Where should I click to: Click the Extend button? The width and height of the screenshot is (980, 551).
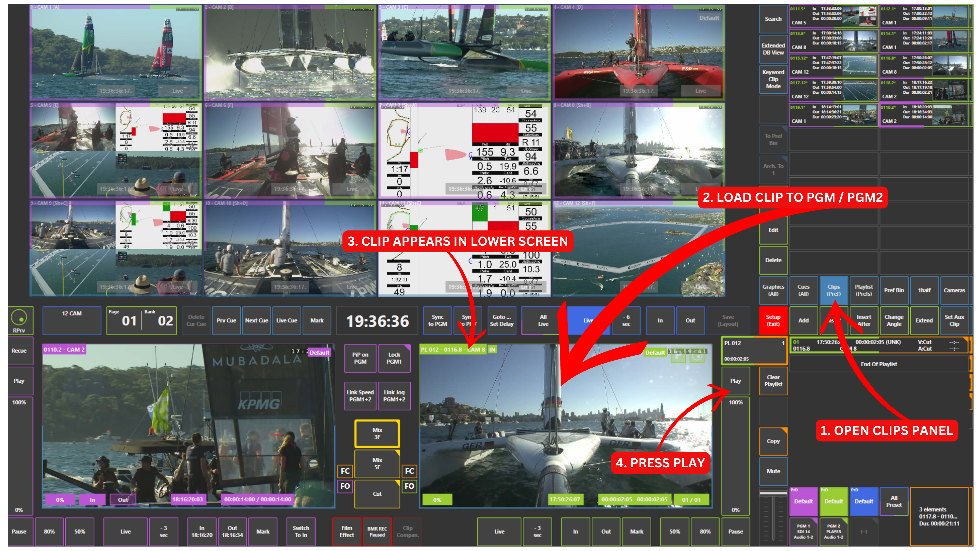pyautogui.click(x=924, y=321)
